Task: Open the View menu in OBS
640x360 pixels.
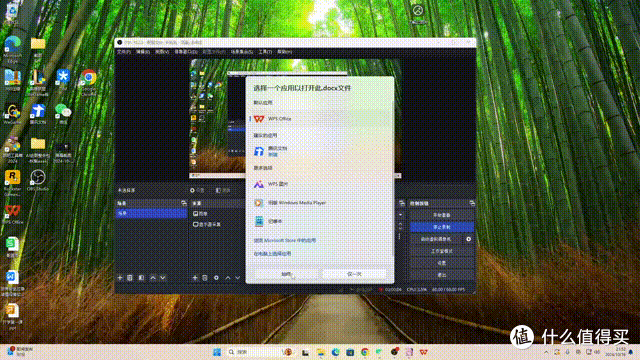Action: tap(162, 52)
